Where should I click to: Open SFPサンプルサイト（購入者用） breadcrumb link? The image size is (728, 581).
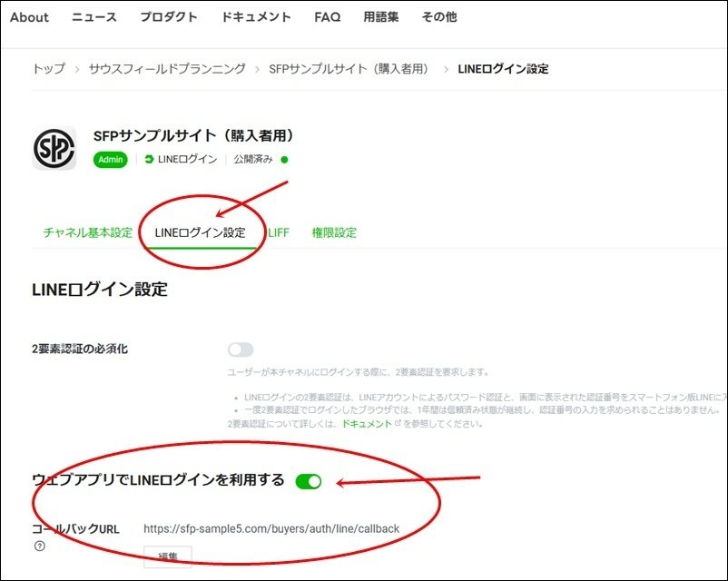[x=350, y=69]
